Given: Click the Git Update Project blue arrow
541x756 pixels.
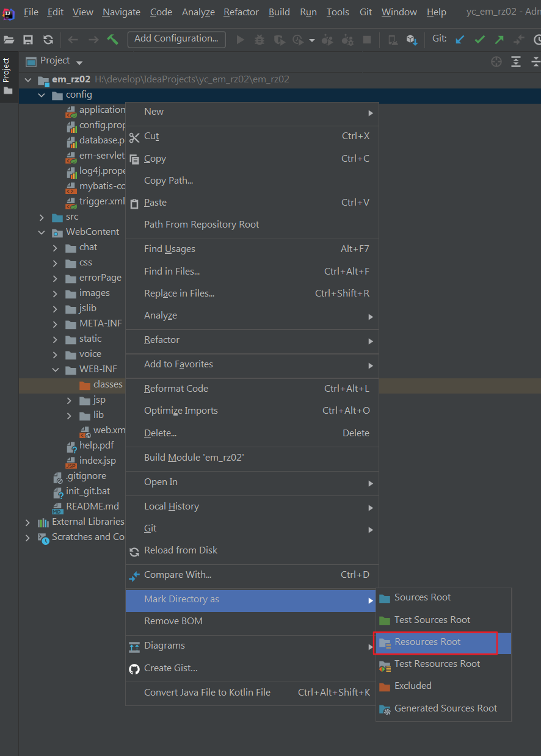Looking at the screenshot, I should click(x=460, y=39).
